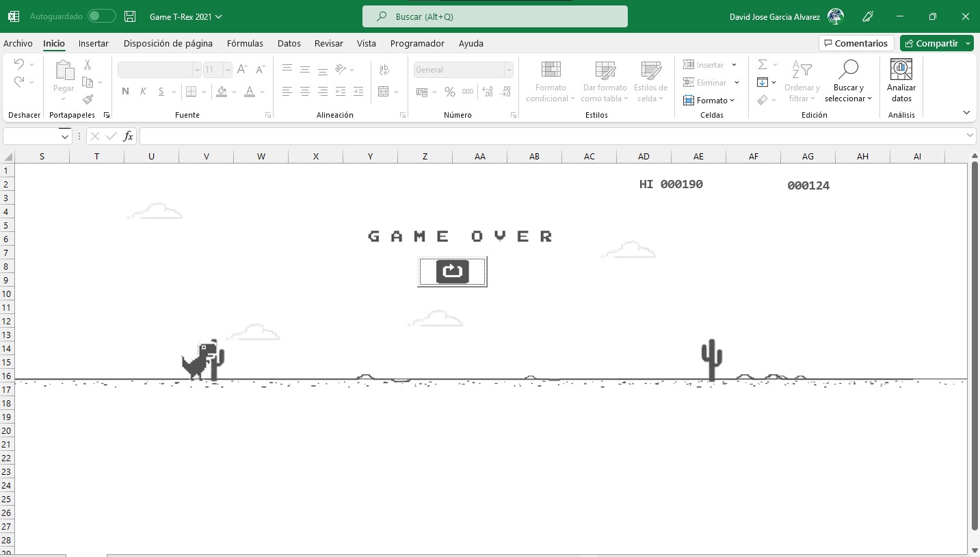Open the Game T-Rex 2021 file name dropdown
The width and height of the screenshot is (980, 557).
[x=186, y=16]
